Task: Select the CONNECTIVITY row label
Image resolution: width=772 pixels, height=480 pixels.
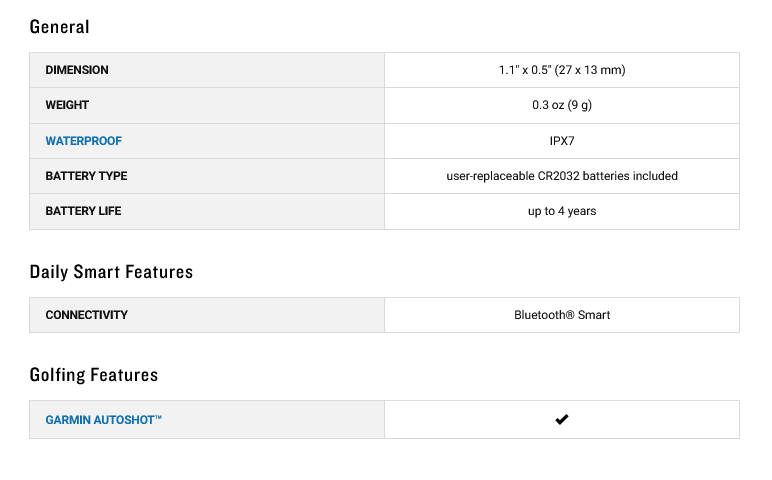Action: [86, 315]
